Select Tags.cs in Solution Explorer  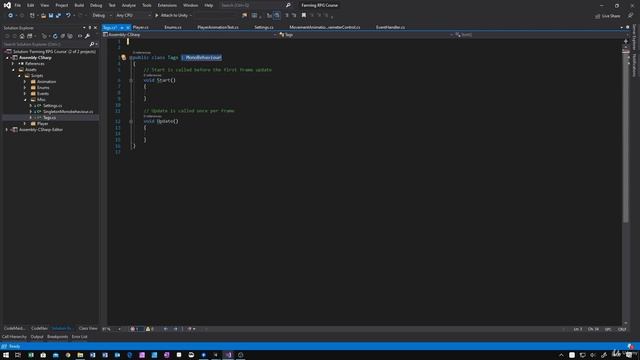[49, 118]
